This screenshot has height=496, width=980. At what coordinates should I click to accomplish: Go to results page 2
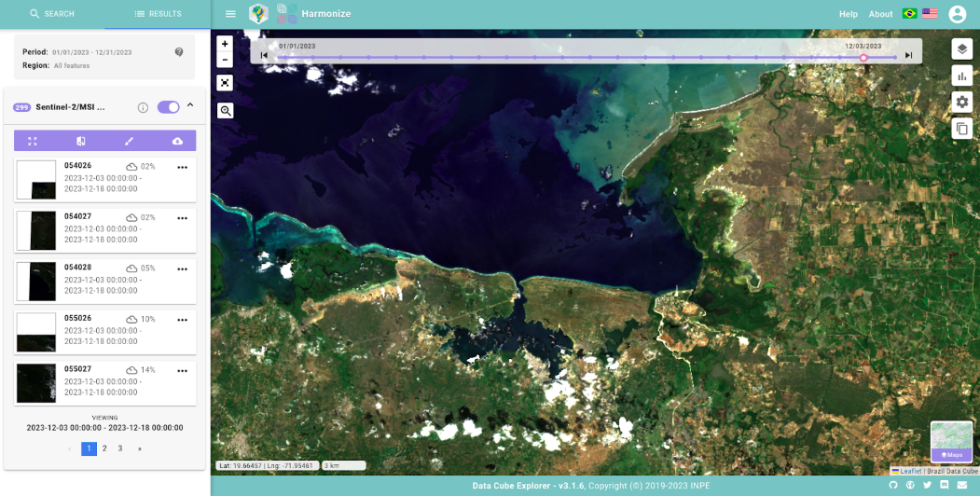coord(104,448)
